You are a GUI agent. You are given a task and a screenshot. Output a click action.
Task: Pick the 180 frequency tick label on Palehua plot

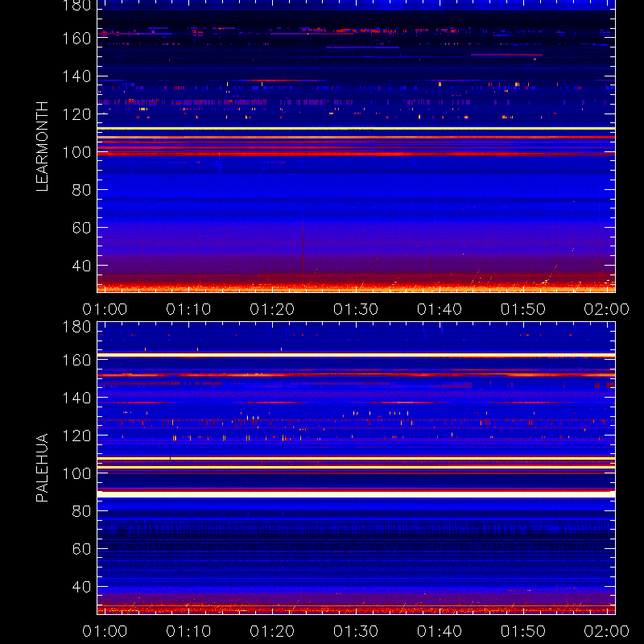pyautogui.click(x=76, y=327)
